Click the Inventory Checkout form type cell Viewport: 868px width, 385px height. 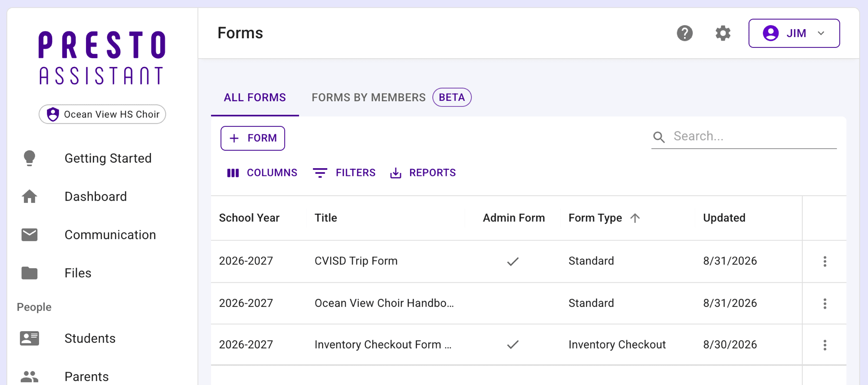coord(617,345)
